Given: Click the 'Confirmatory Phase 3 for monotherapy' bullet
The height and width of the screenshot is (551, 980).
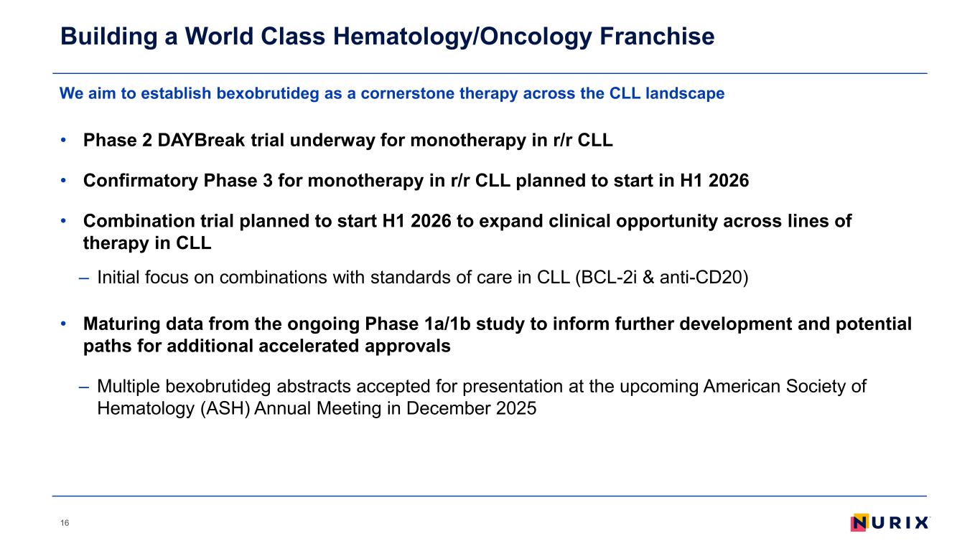Looking at the screenshot, I should (x=416, y=181).
